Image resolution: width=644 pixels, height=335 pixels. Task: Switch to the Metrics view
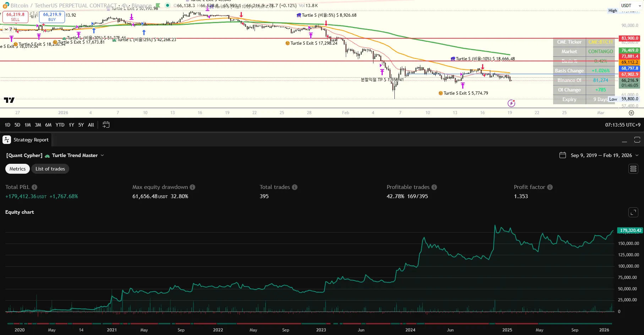(x=17, y=169)
